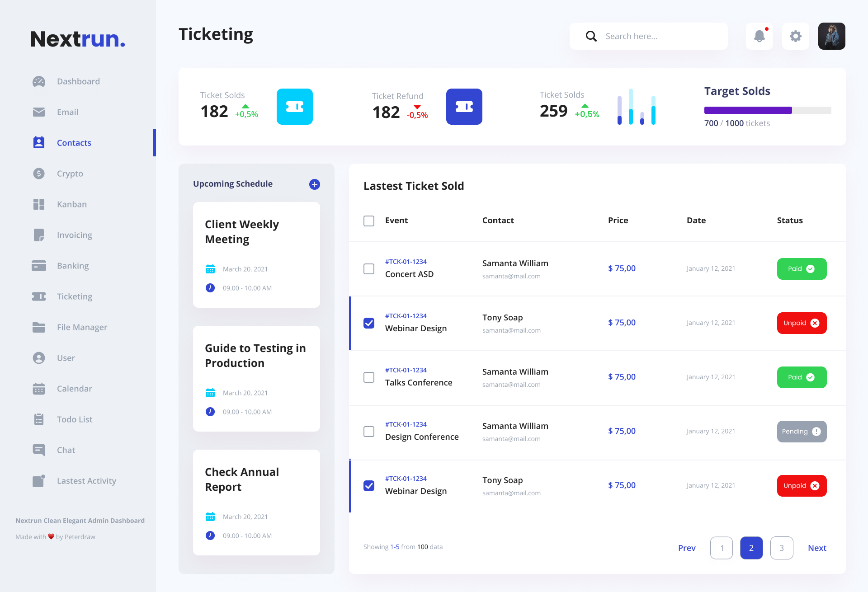The width and height of the screenshot is (868, 592).
Task: Open settings via the gear icon
Action: 796,36
